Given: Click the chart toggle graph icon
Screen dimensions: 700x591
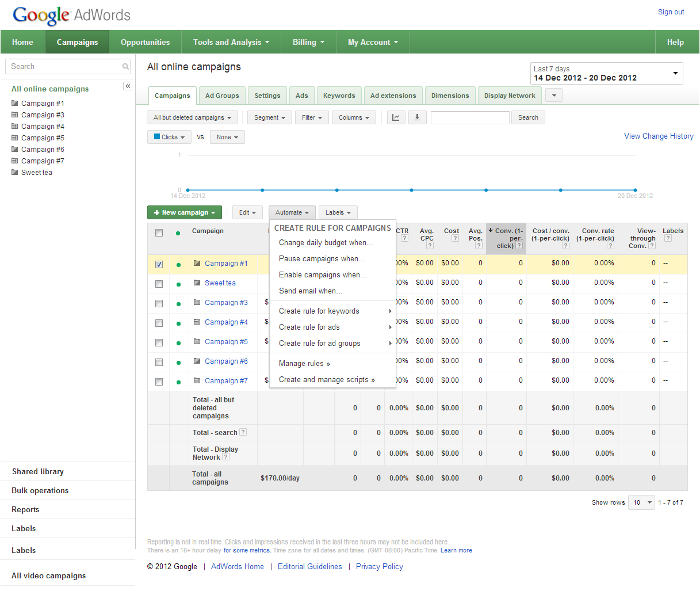Looking at the screenshot, I should tap(396, 117).
